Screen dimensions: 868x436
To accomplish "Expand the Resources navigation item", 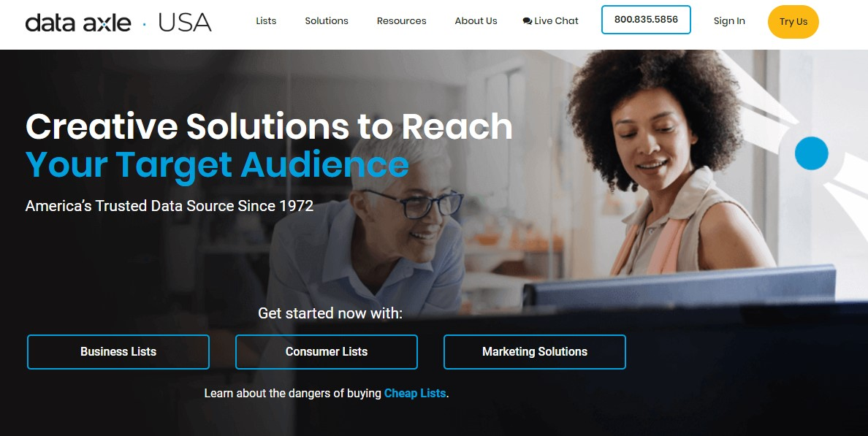I will [401, 21].
